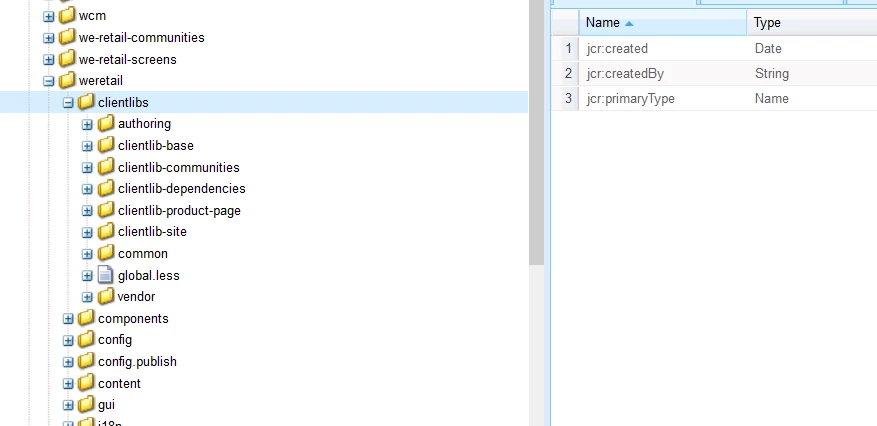Select the config.publish tree item
This screenshot has width=877, height=426.
[x=137, y=361]
